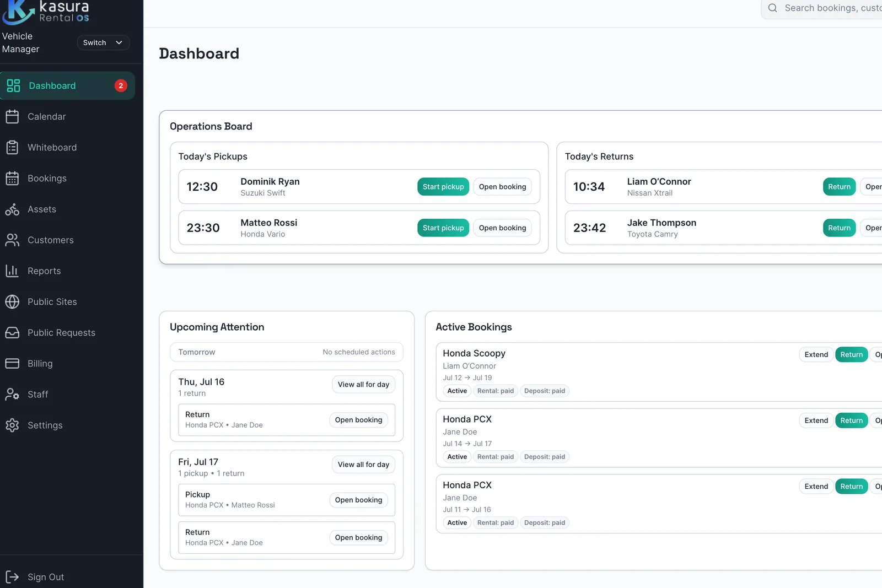Viewport: 882px width, 588px height.
Task: Navigate to Public Requests
Action: pyautogui.click(x=67, y=332)
